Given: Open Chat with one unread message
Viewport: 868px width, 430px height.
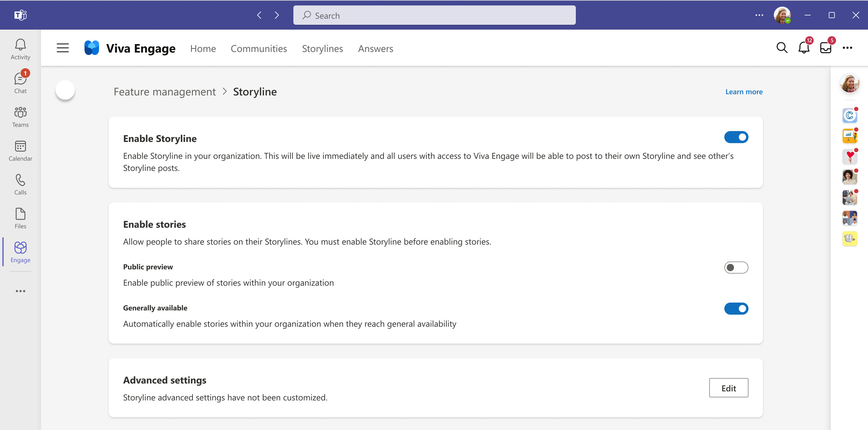Looking at the screenshot, I should pyautogui.click(x=20, y=83).
